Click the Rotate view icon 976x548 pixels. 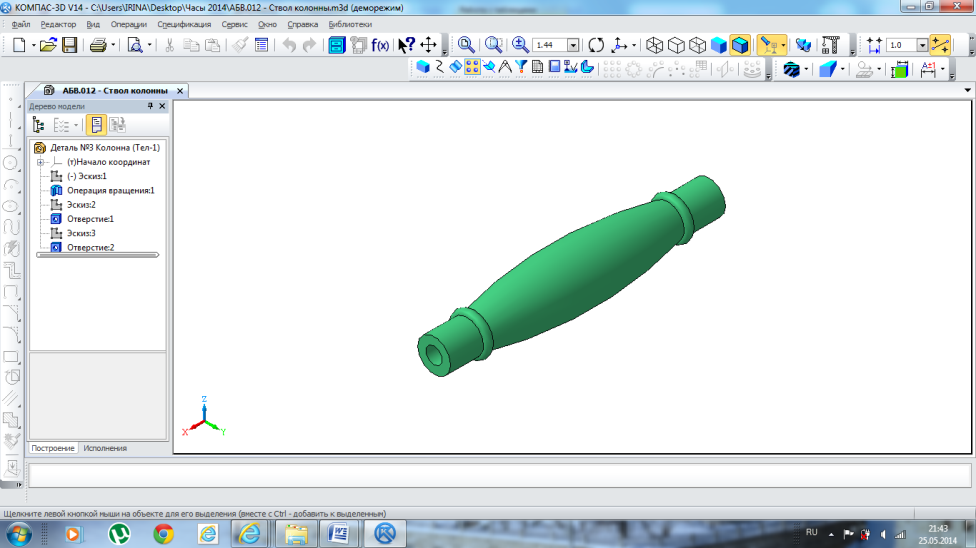(x=596, y=45)
